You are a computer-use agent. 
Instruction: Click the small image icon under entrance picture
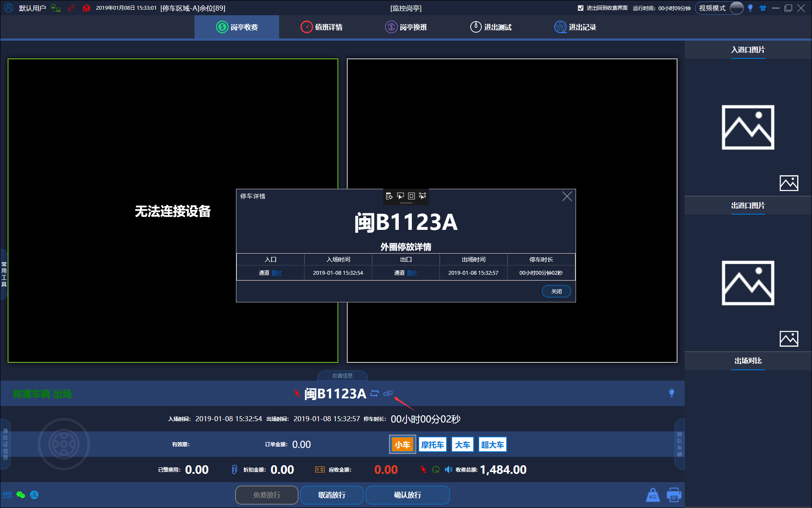[x=789, y=183]
